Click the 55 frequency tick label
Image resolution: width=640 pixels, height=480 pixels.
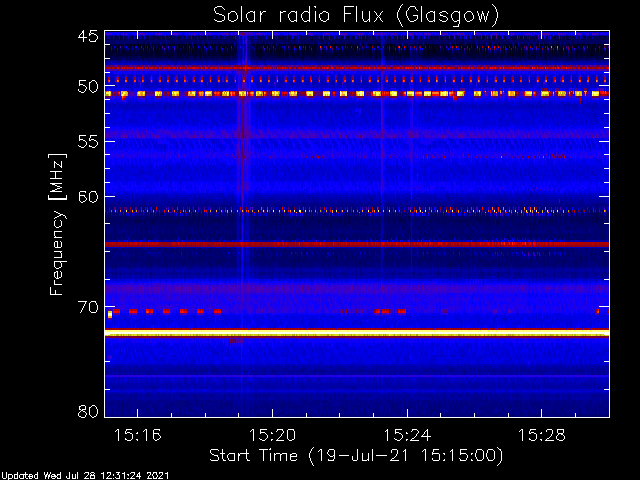tap(88, 142)
